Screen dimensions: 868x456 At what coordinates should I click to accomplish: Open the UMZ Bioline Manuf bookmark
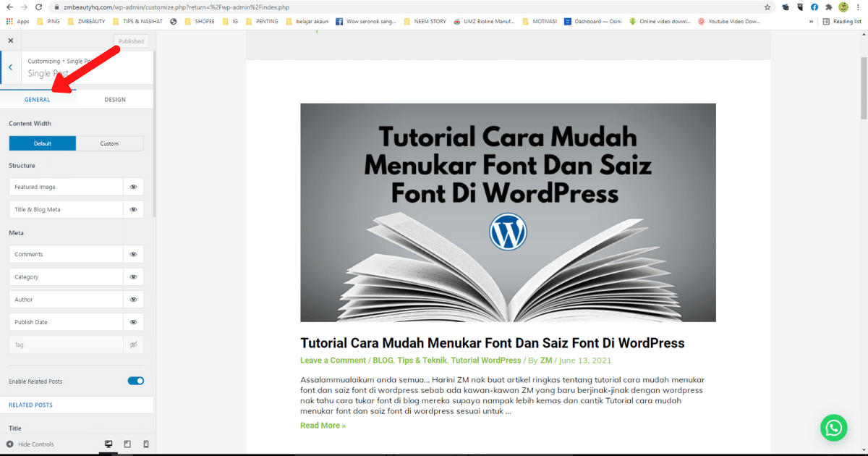485,21
